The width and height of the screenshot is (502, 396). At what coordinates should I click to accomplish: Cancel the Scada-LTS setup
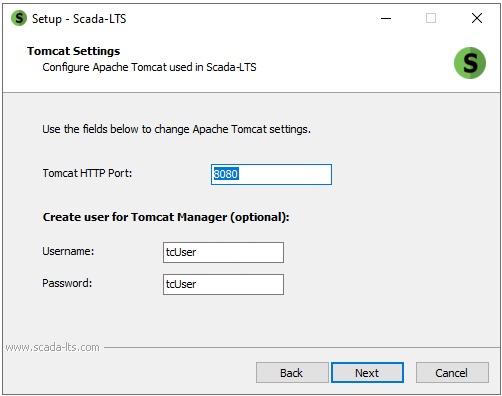click(452, 373)
